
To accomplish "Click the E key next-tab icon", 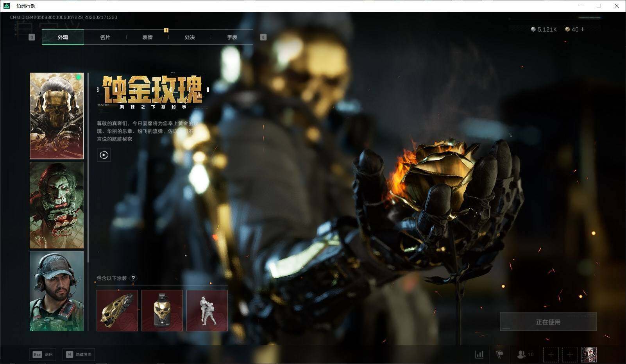I will pyautogui.click(x=263, y=37).
